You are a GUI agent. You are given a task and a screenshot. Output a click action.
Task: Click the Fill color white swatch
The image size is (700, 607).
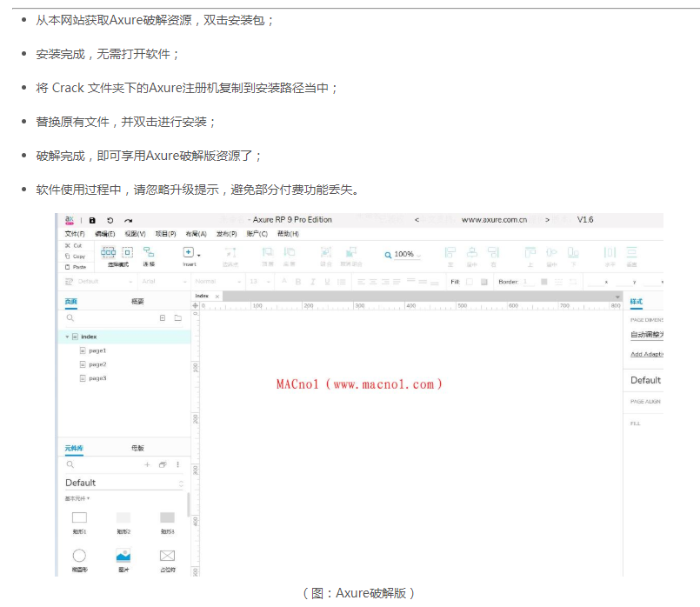tap(470, 282)
